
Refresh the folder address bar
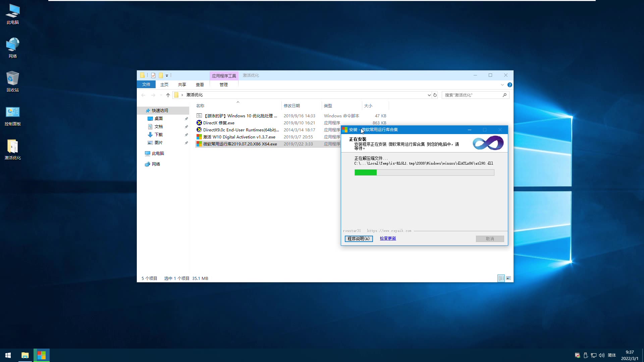435,95
